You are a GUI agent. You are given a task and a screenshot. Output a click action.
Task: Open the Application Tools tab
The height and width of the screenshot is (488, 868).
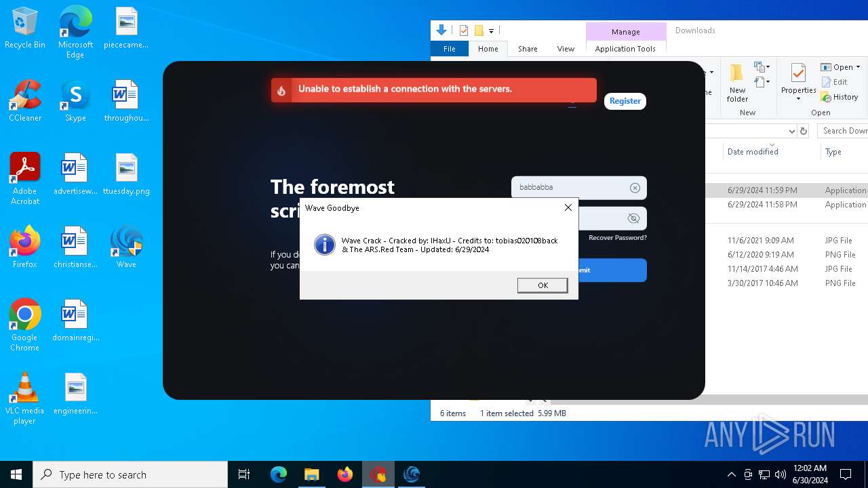625,49
